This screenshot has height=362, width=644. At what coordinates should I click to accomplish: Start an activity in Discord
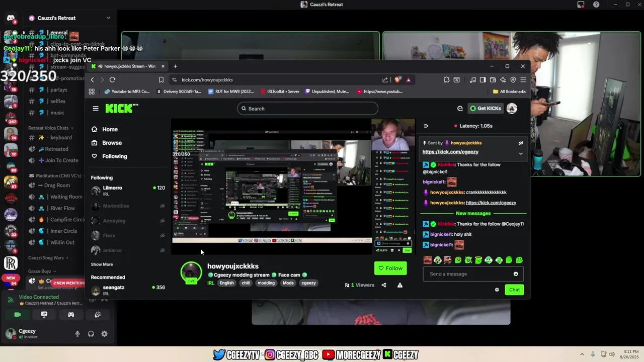[71, 315]
